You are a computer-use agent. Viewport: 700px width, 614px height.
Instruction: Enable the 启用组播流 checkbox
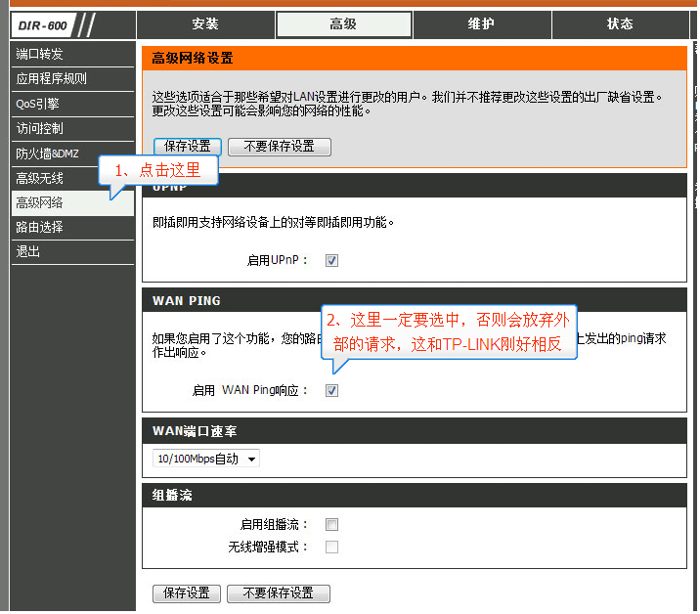click(x=331, y=525)
